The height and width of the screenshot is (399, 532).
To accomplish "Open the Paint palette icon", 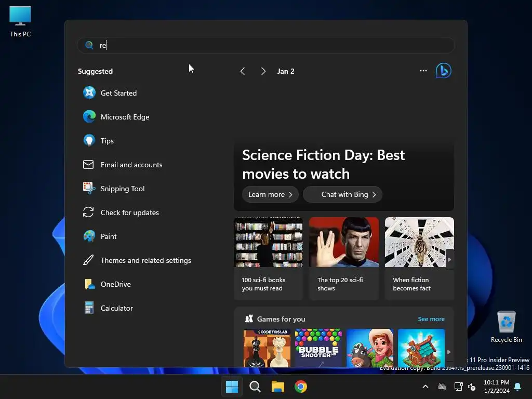I will click(89, 236).
